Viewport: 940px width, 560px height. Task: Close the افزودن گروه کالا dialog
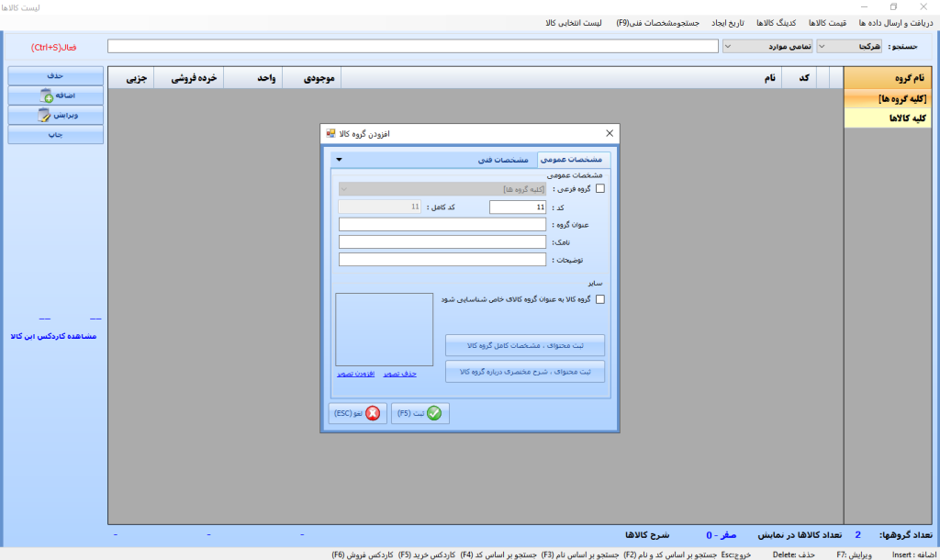[609, 134]
